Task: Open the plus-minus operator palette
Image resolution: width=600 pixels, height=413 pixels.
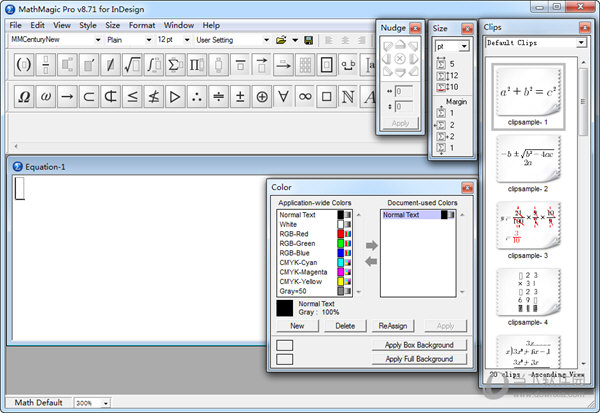Action: tap(239, 97)
